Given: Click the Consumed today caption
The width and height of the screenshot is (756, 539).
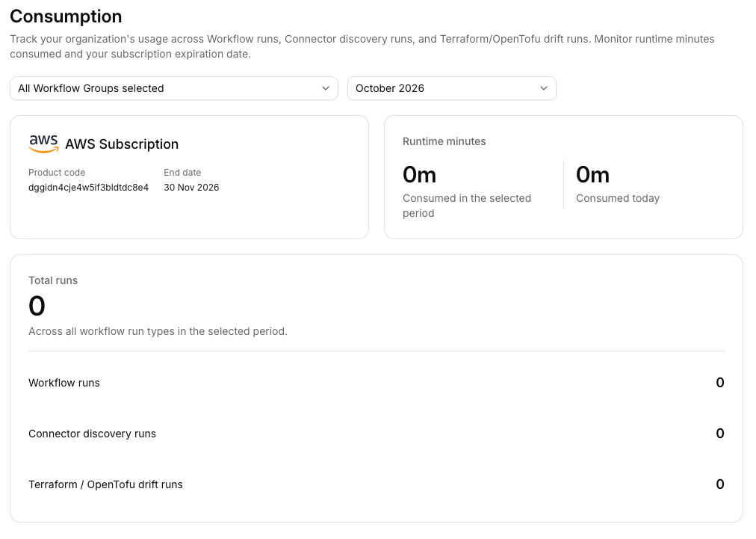Looking at the screenshot, I should point(618,198).
